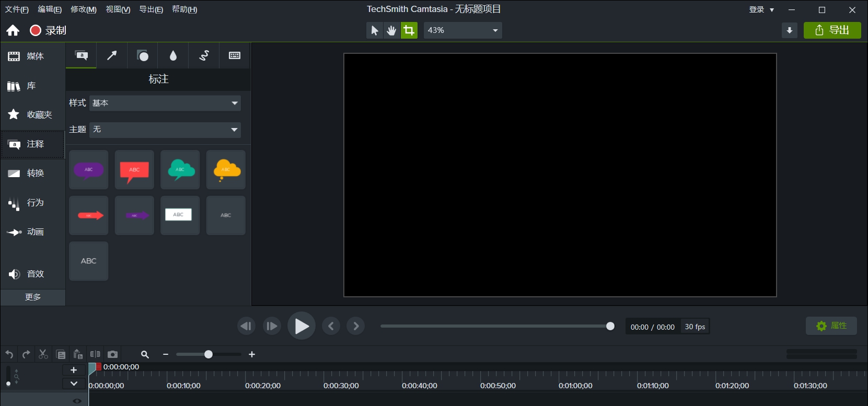This screenshot has height=406, width=868.
Task: Open the 43% canvas zoom dropdown
Action: pyautogui.click(x=462, y=30)
